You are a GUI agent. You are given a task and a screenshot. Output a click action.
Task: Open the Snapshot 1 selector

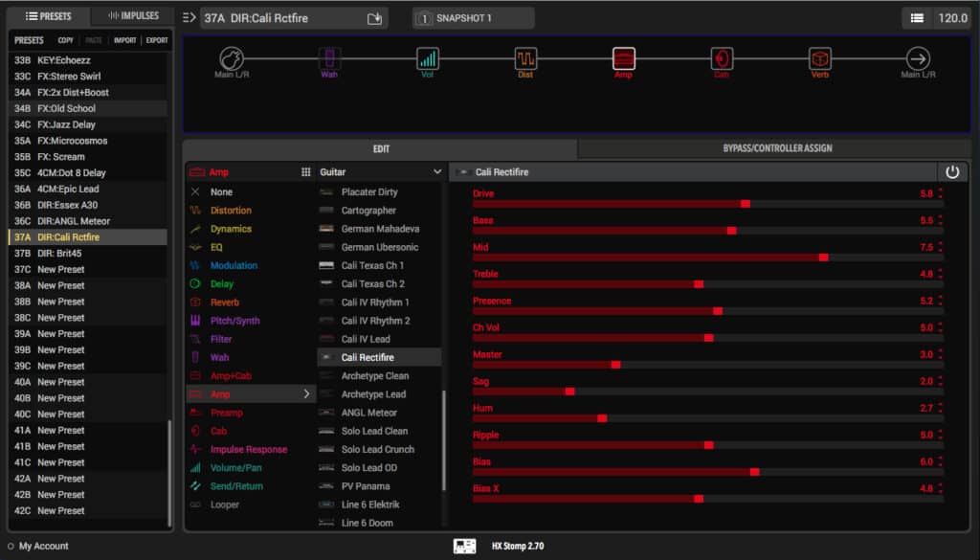tap(473, 18)
